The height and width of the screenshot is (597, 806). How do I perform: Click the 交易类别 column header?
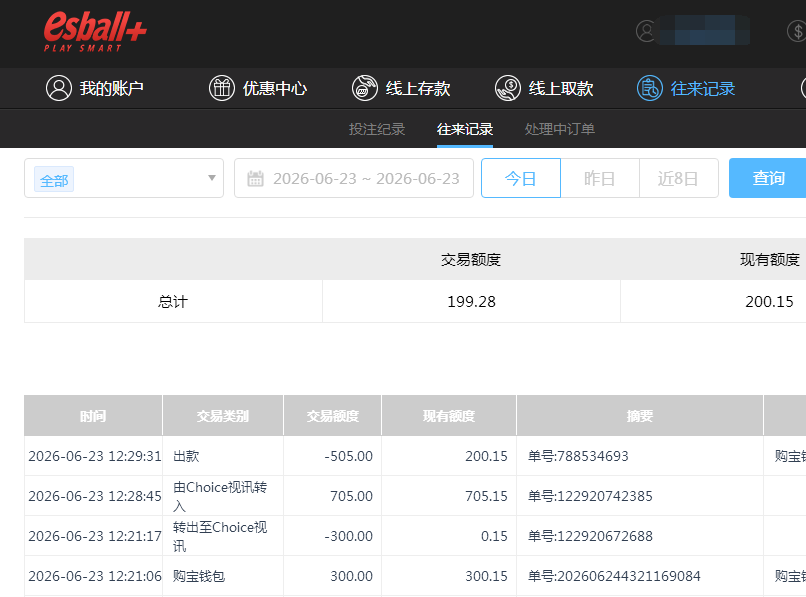pyautogui.click(x=223, y=415)
